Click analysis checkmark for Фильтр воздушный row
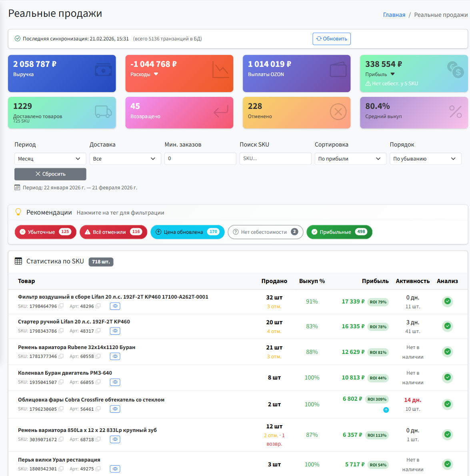 tap(448, 301)
